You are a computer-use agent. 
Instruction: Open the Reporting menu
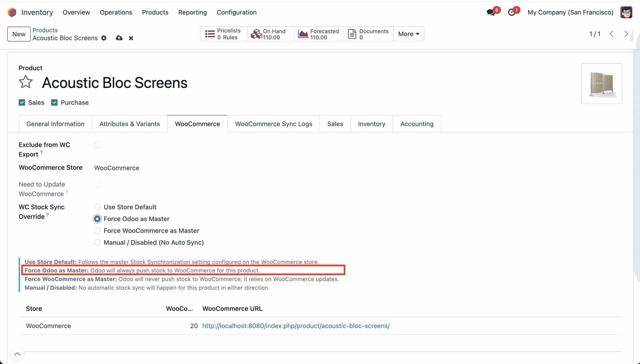coord(193,12)
